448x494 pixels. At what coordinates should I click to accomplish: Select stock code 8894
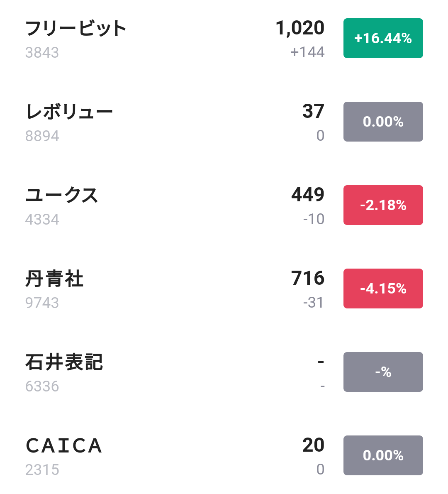point(42,136)
